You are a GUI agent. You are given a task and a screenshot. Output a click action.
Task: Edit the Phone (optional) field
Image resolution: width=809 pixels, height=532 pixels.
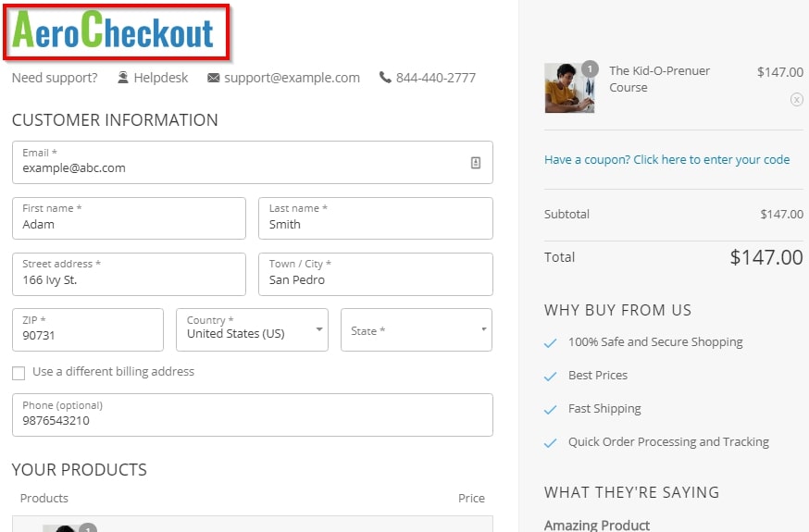(x=253, y=415)
